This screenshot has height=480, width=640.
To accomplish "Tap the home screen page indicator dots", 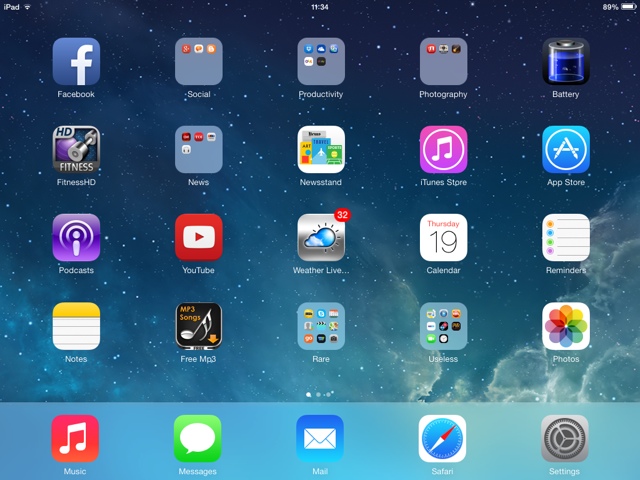I will (318, 395).
